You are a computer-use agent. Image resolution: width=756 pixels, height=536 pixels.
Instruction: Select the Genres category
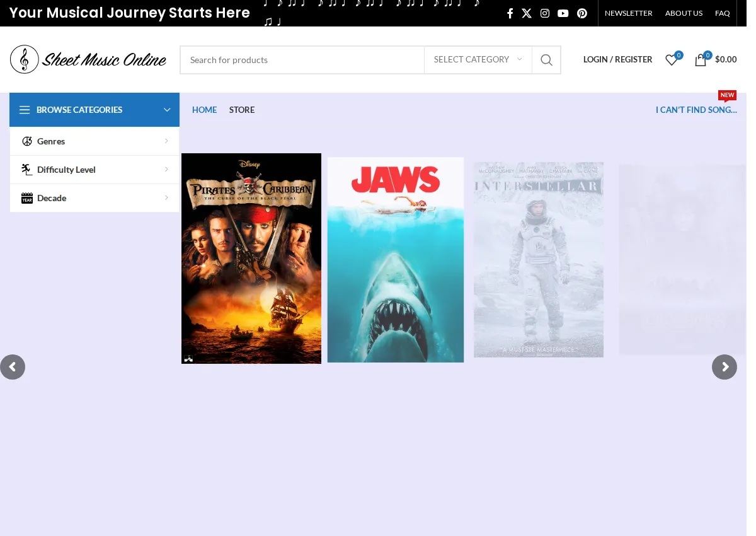pyautogui.click(x=94, y=141)
